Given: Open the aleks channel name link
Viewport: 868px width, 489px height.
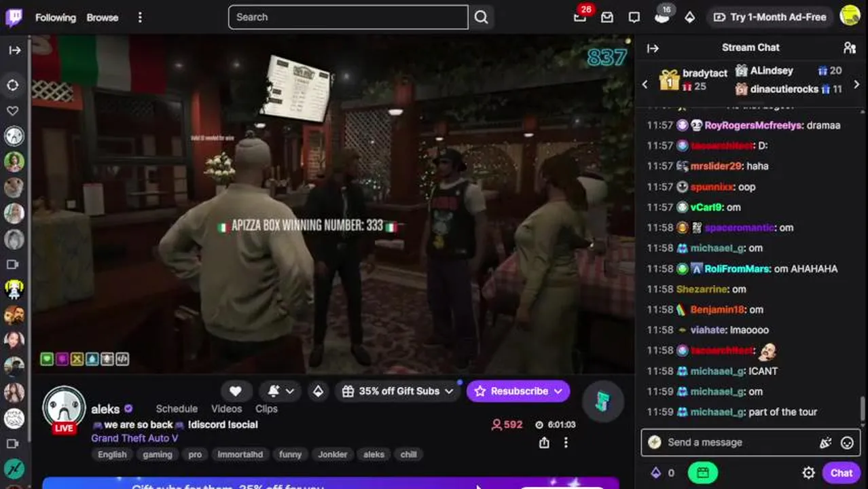Looking at the screenshot, I should [x=105, y=409].
